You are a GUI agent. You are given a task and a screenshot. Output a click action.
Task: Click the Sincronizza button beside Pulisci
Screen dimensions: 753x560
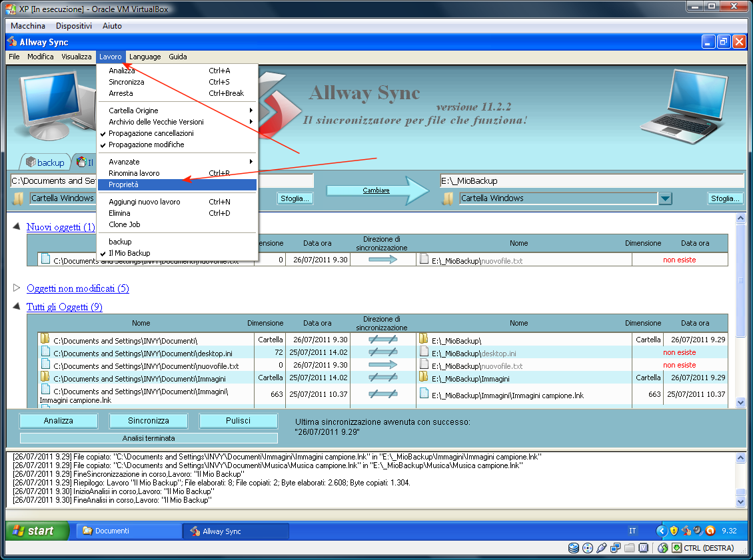pos(149,421)
